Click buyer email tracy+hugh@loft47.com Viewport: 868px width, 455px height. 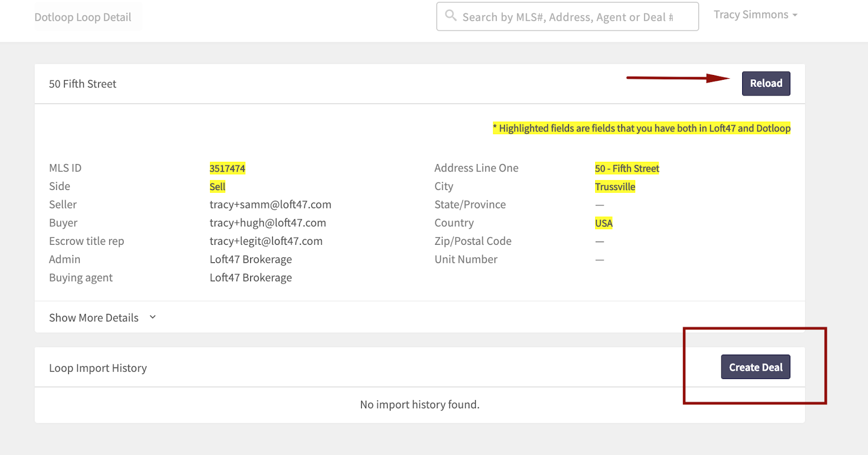tap(268, 223)
